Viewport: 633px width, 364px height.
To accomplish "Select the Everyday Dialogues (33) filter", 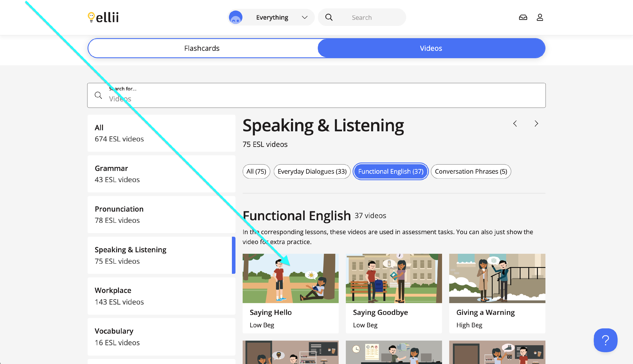I will point(312,172).
